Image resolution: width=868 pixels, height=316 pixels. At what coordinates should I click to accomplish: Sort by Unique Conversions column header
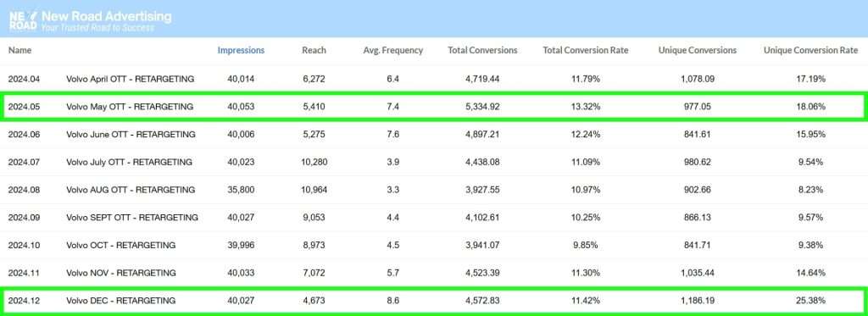698,50
